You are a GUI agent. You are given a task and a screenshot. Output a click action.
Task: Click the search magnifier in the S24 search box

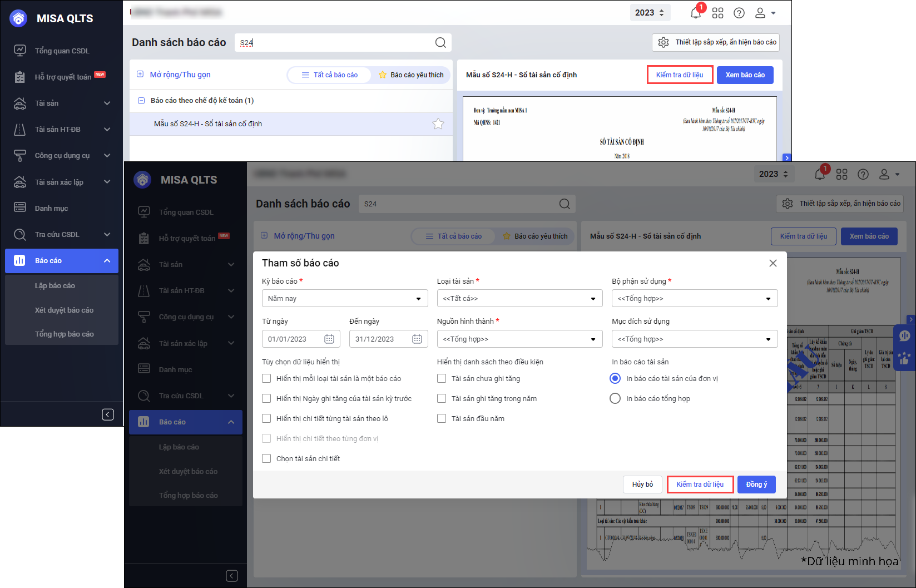tap(440, 43)
